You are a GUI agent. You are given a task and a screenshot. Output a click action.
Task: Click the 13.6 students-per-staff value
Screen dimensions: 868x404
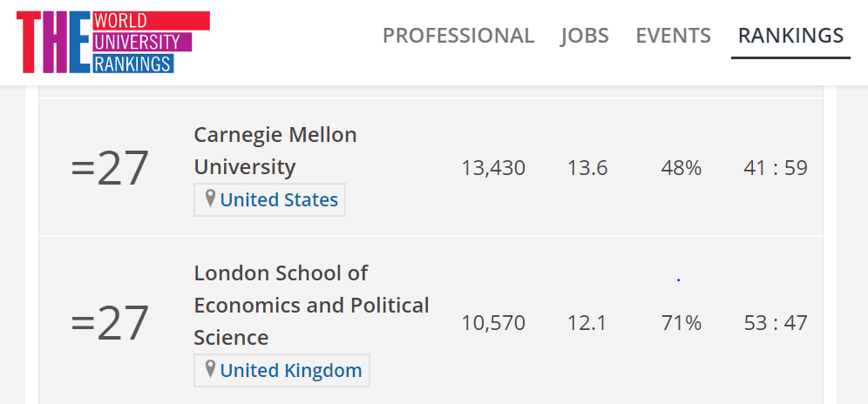coord(587,168)
